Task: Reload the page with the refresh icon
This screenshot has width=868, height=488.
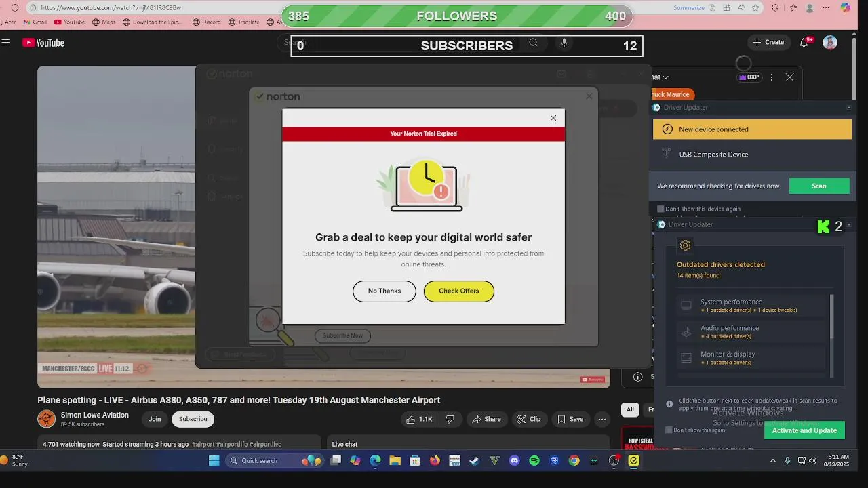Action: click(15, 7)
